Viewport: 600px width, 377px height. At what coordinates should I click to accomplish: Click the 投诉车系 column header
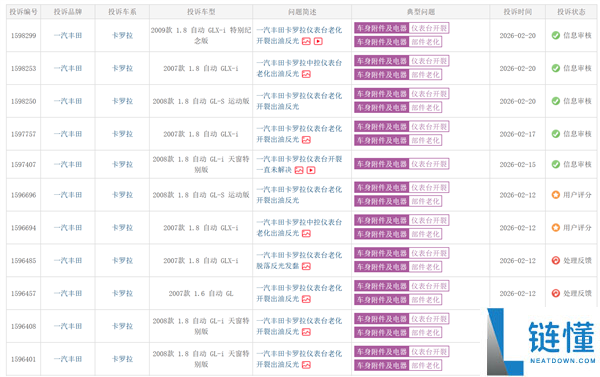122,12
